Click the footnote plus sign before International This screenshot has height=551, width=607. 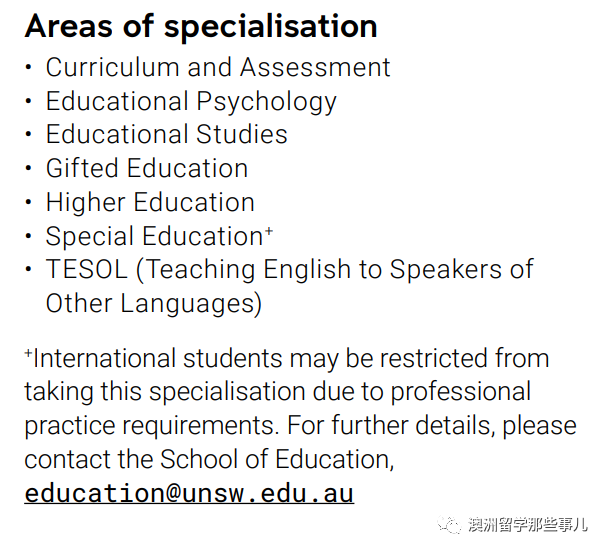coord(28,353)
